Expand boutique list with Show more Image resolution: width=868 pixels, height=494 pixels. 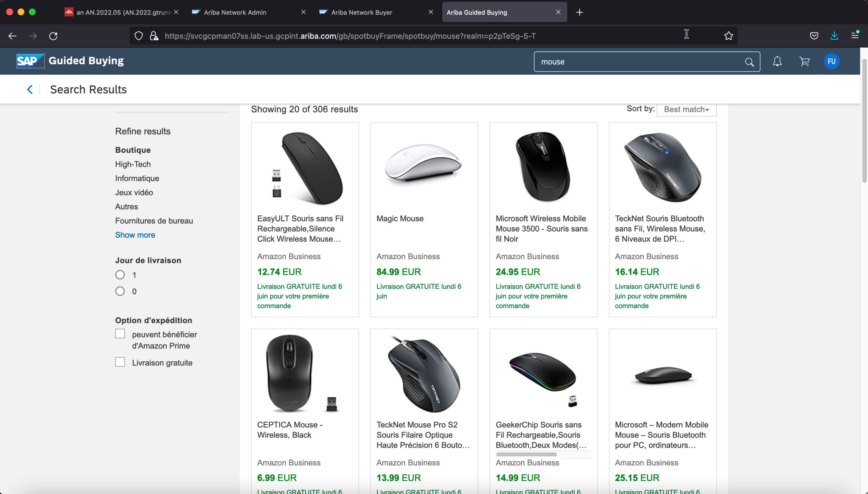135,235
